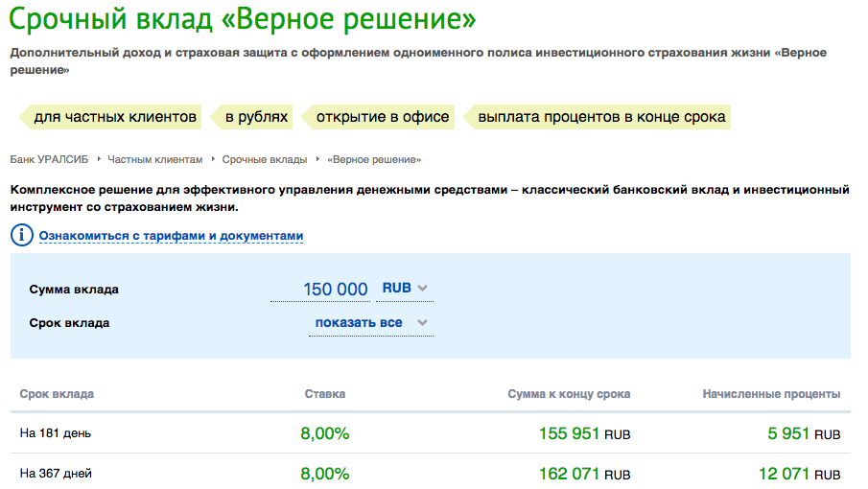Screen dimensions: 868x489
Task: Click the 8,00% rate for 367 days
Action: 325,474
